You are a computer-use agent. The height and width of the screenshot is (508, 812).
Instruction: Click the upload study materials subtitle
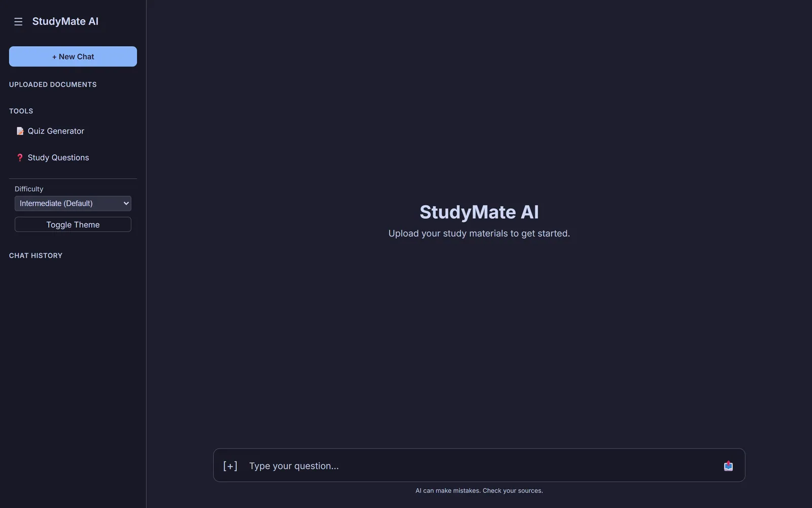[479, 233]
